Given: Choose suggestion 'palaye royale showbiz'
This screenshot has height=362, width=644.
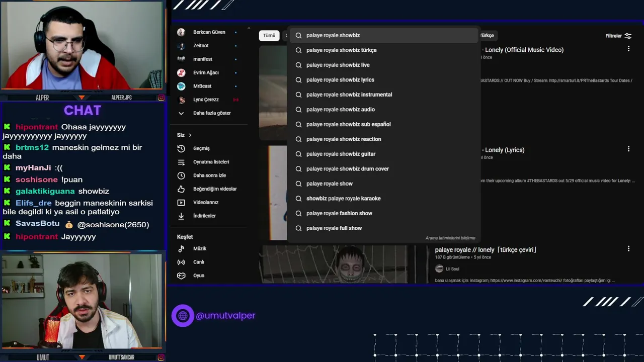Looking at the screenshot, I should (383, 35).
